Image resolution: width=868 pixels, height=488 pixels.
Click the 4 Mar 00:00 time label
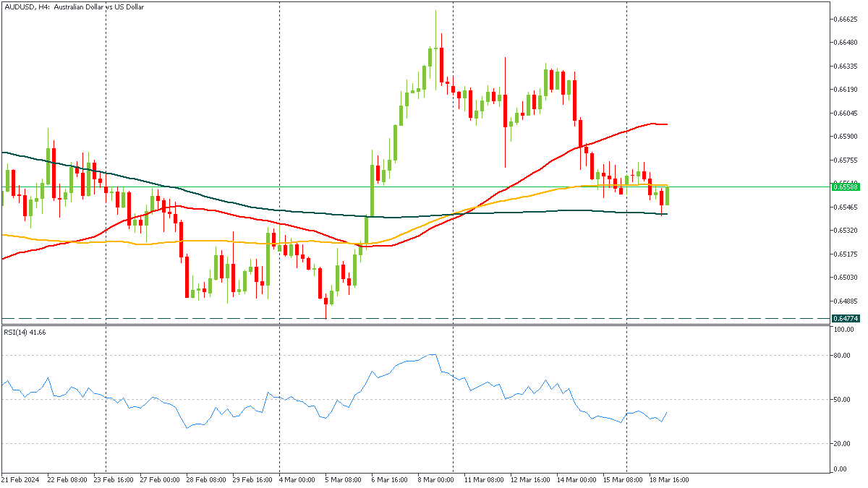[297, 479]
